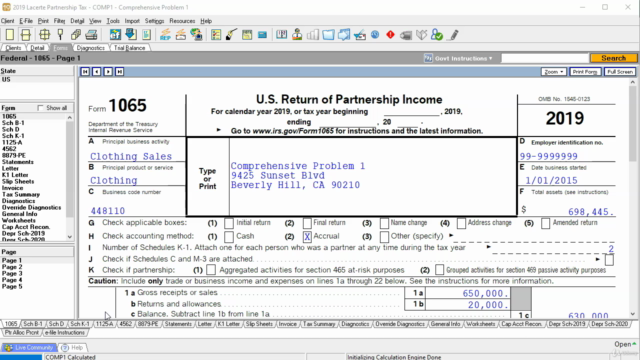Check the Cash accounting method box
The image size is (640, 360).
(229, 237)
